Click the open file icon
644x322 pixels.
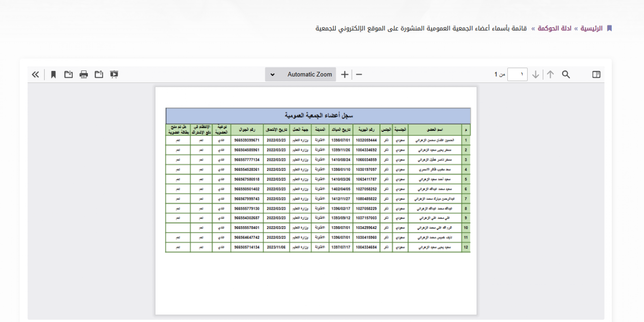tap(99, 74)
